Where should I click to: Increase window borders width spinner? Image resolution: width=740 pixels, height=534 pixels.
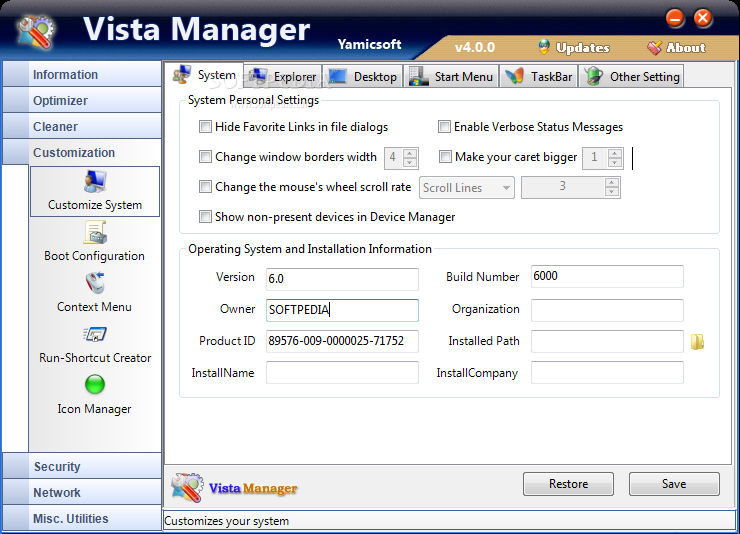coord(410,153)
